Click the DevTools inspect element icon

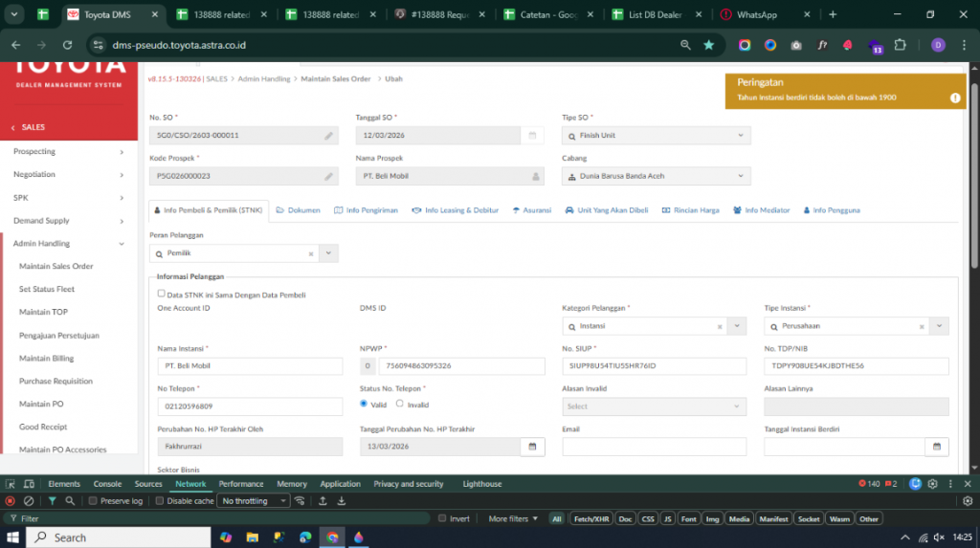click(11, 484)
